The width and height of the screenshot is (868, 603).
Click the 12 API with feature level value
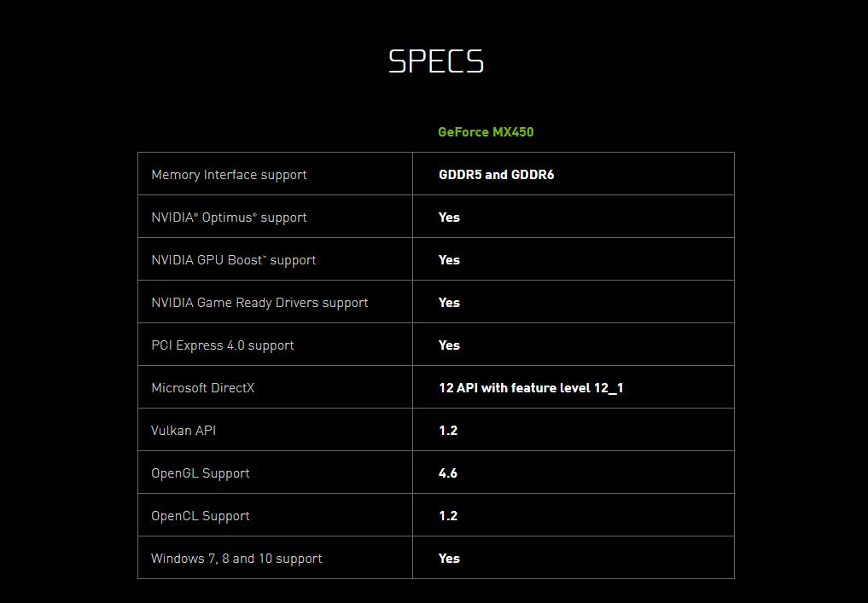[x=531, y=388]
